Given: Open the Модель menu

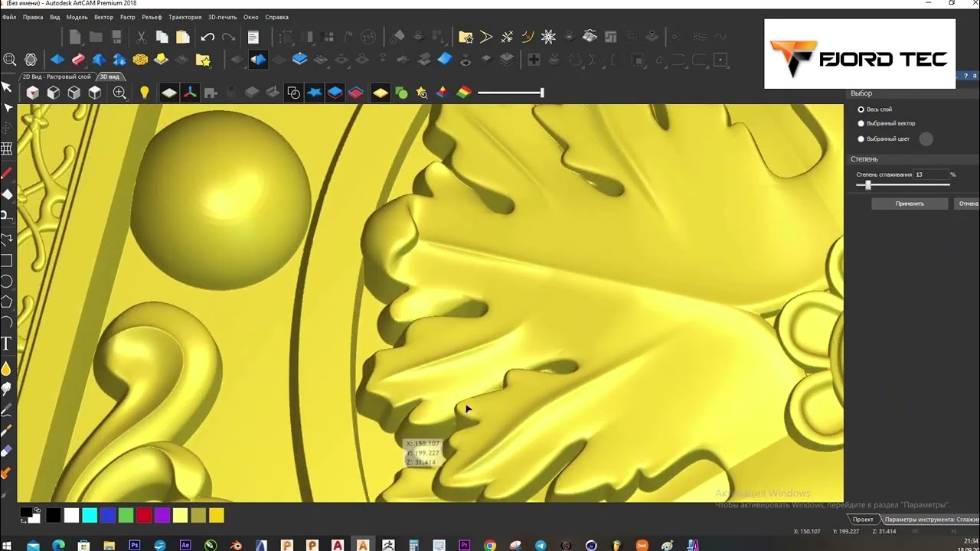Looking at the screenshot, I should [x=77, y=17].
